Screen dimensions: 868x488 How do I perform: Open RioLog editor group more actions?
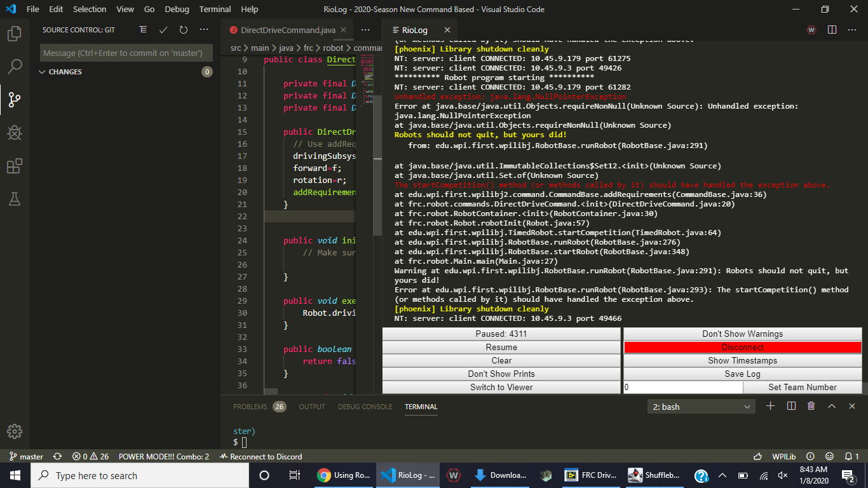pos(853,30)
